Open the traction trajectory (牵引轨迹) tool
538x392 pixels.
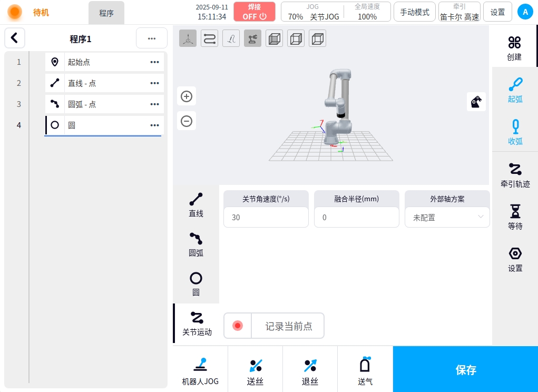(x=515, y=175)
